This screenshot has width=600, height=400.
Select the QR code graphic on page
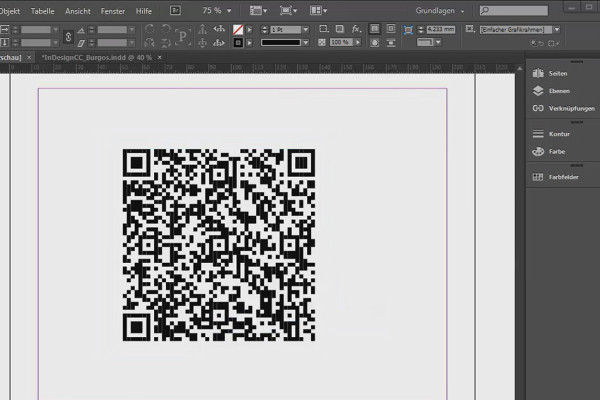[x=219, y=245]
